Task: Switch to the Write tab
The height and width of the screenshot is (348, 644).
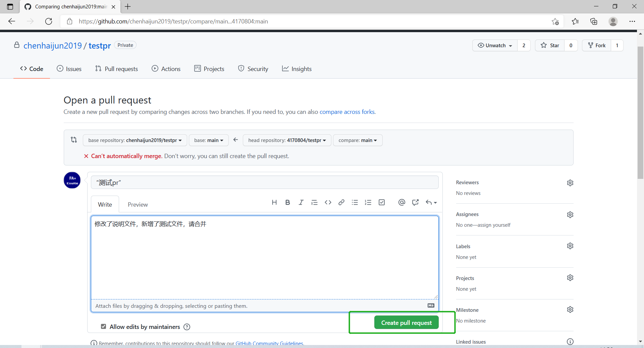Action: point(105,205)
